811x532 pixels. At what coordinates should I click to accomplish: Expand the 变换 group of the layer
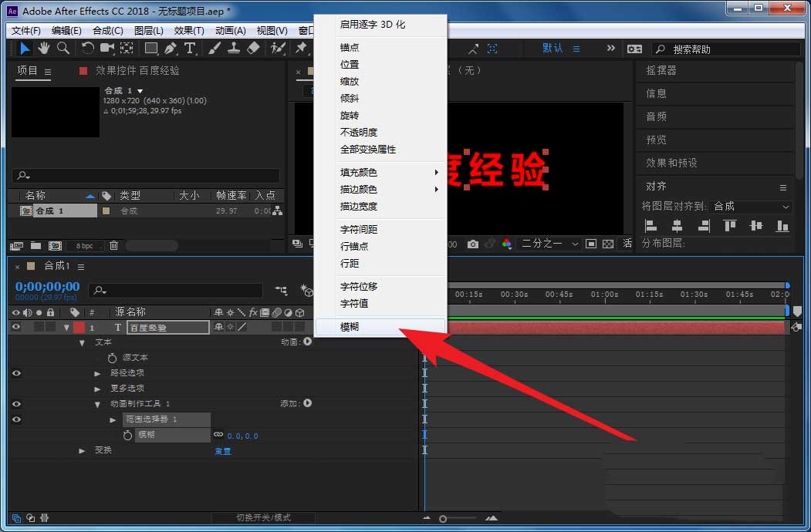click(x=82, y=451)
